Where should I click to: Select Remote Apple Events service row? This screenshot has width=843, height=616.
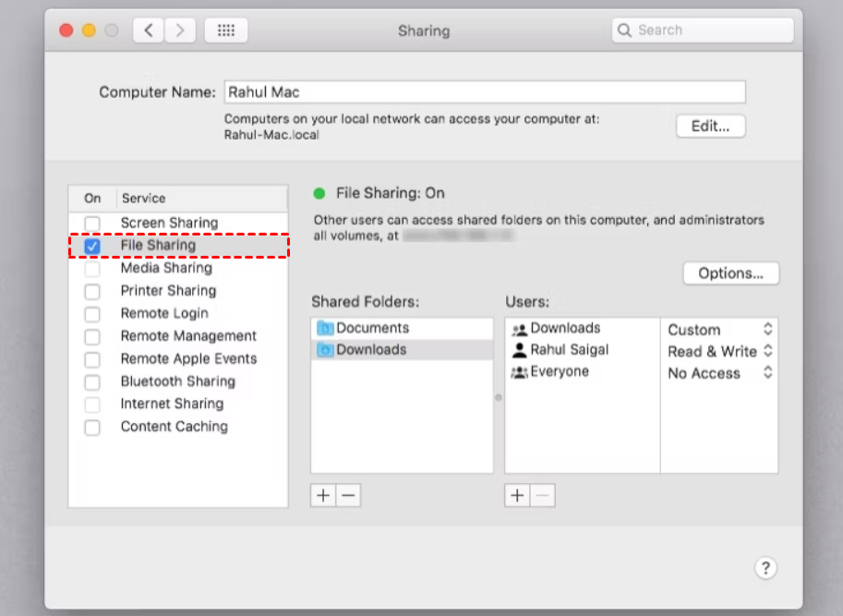tap(178, 358)
